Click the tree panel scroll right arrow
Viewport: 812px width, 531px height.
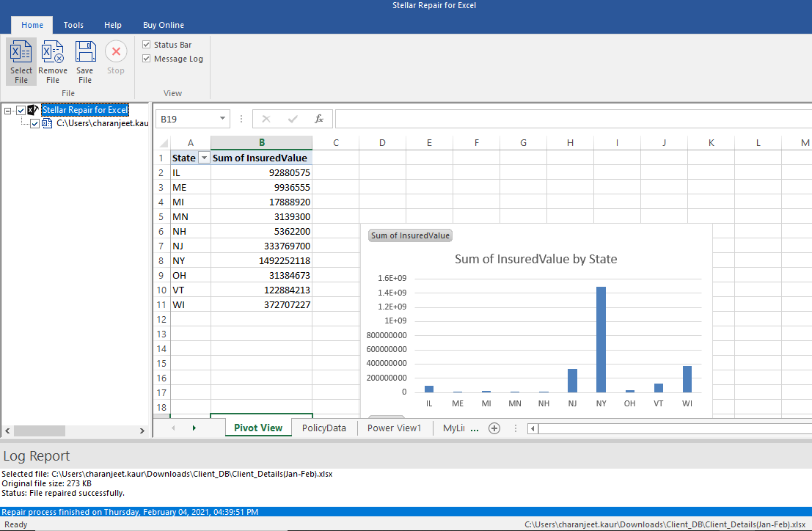coord(142,431)
